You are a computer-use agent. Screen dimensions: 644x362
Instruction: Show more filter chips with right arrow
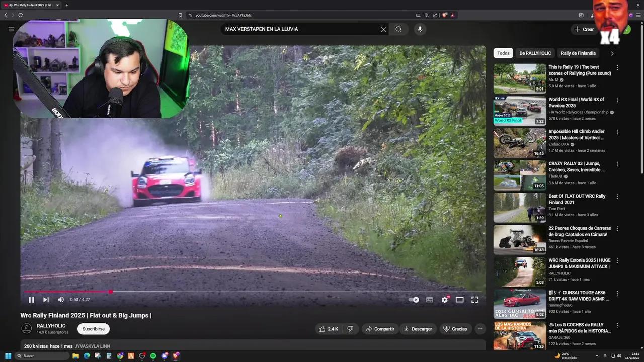tap(612, 53)
